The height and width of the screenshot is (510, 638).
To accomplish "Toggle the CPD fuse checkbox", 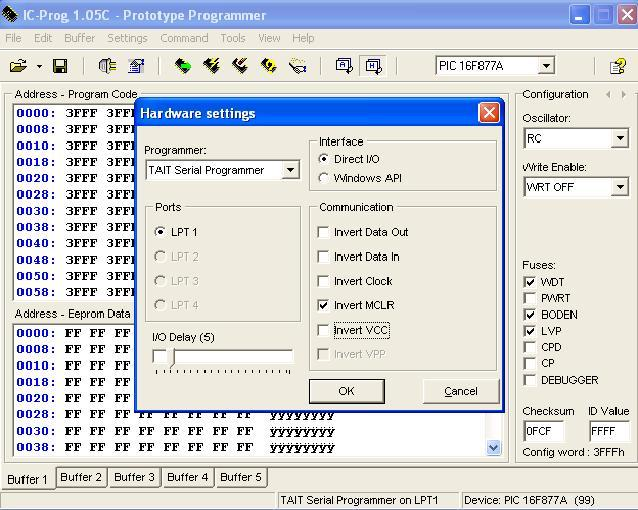I will (530, 347).
